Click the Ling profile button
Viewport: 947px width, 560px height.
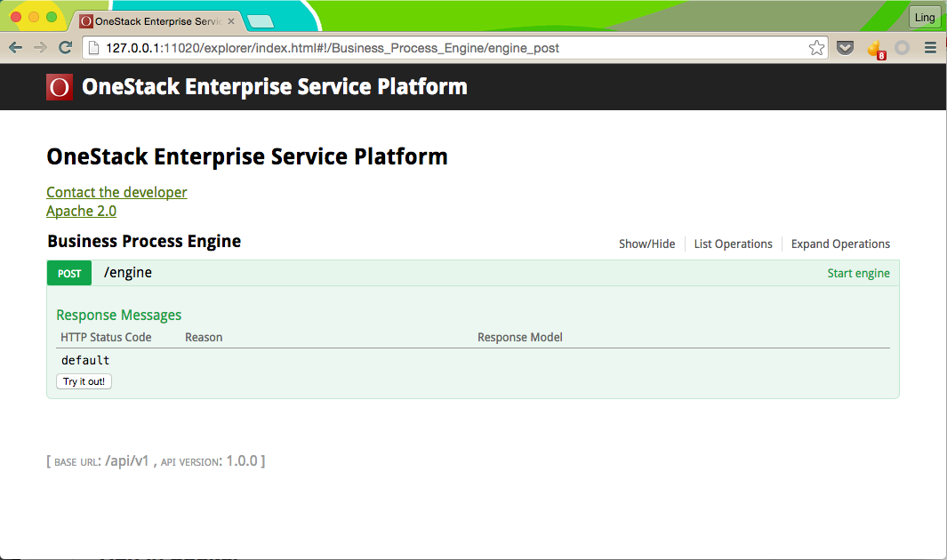pos(924,18)
